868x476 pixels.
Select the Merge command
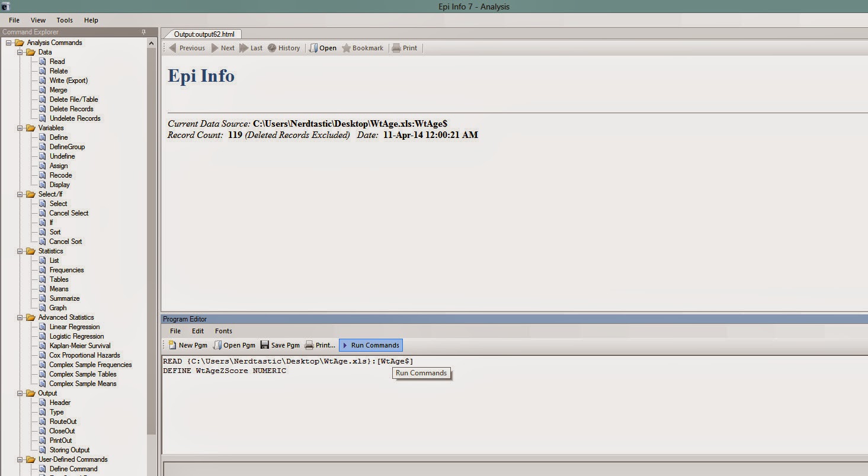tap(59, 90)
